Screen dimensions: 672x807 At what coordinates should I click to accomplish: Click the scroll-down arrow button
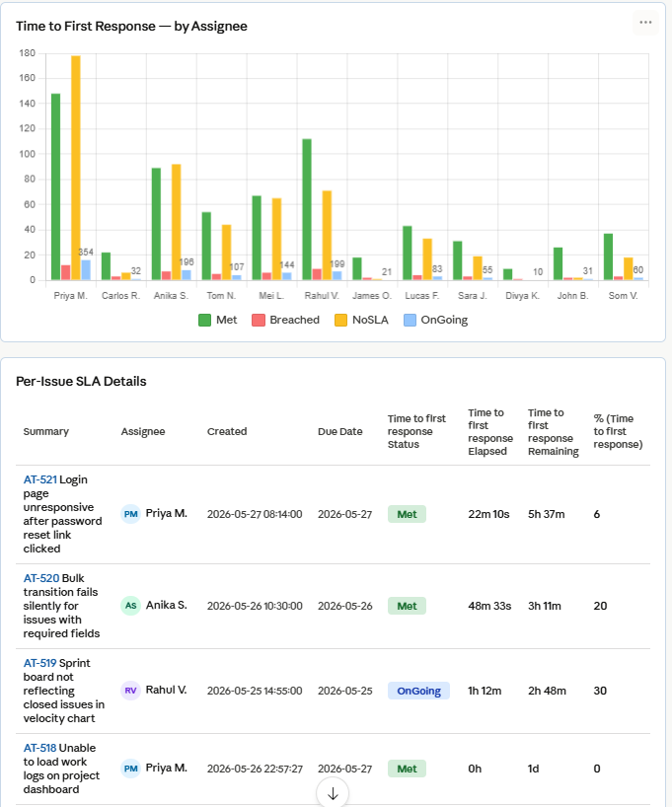point(333,793)
